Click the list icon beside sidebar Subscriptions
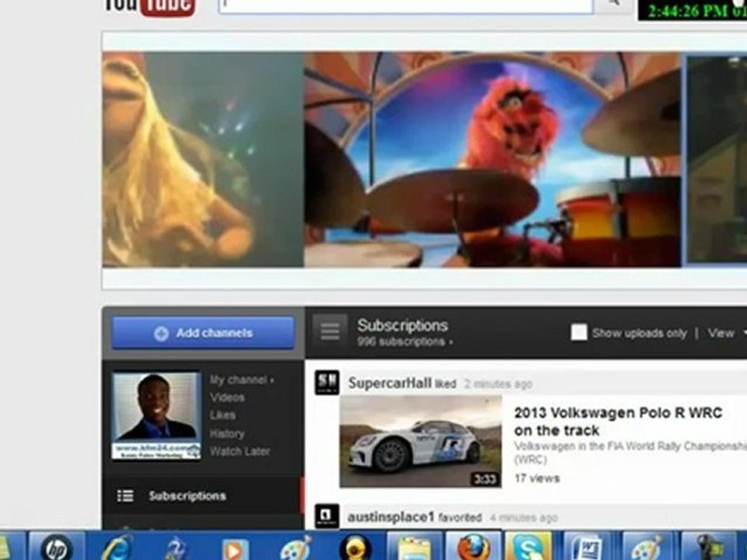The height and width of the screenshot is (560, 747). (x=125, y=495)
